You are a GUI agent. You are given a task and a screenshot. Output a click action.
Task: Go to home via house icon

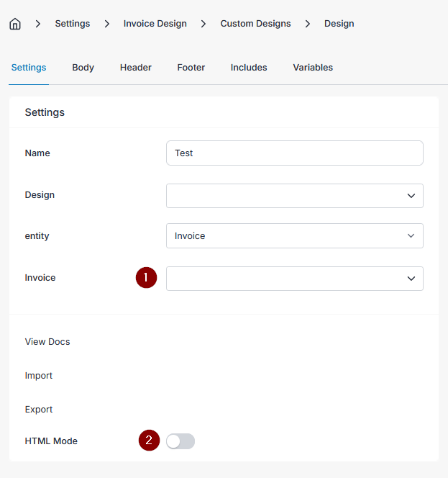pyautogui.click(x=15, y=24)
